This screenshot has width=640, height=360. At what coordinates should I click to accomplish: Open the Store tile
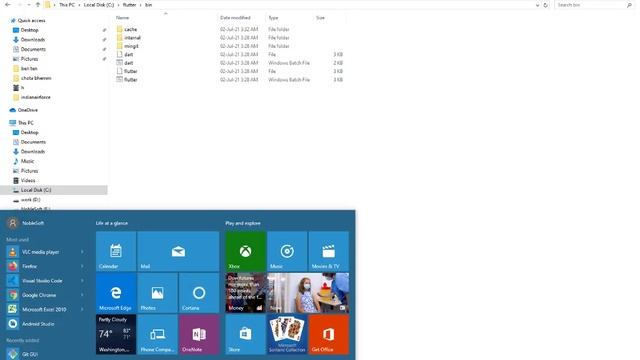245,334
